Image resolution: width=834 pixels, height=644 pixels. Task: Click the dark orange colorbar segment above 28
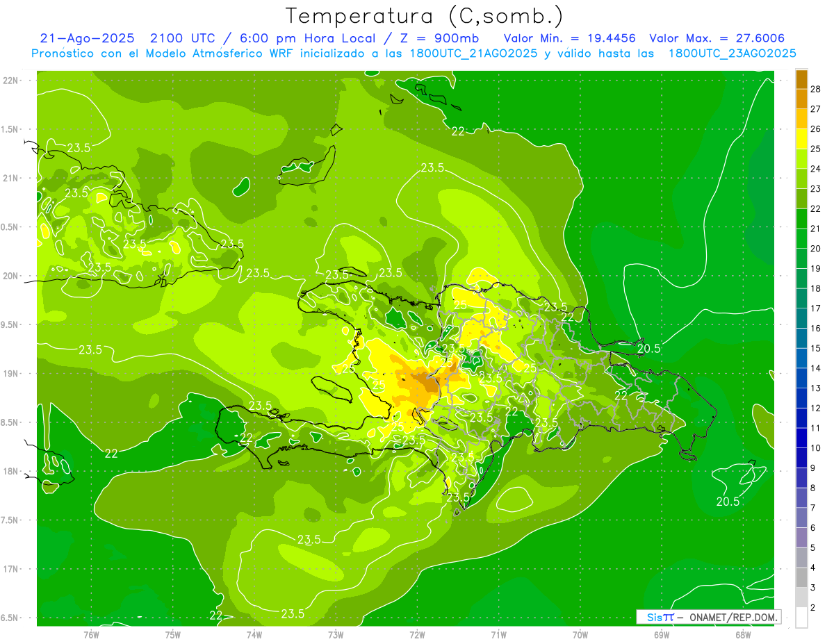point(801,79)
